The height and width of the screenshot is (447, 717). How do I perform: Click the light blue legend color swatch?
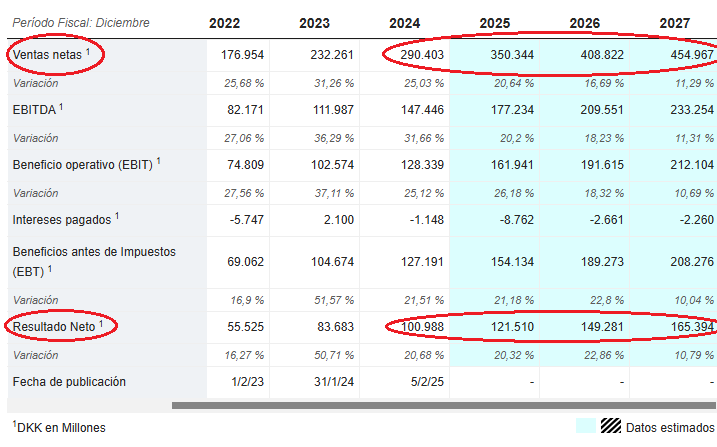585,426
